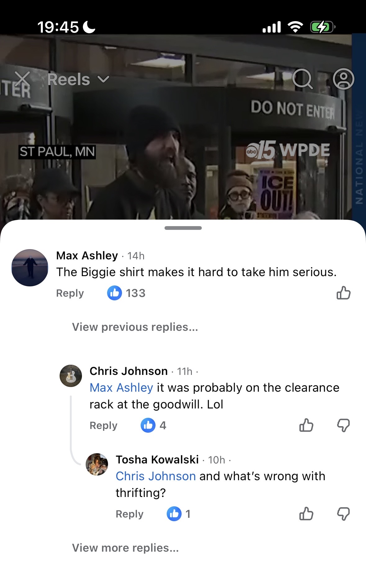Viewport: 366px width, 588px height.
Task: Reply to Tosha Kowalski's comment
Action: [x=129, y=514]
